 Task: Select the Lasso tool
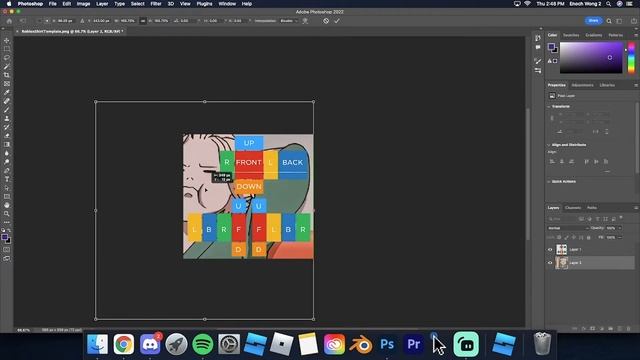coord(7,58)
